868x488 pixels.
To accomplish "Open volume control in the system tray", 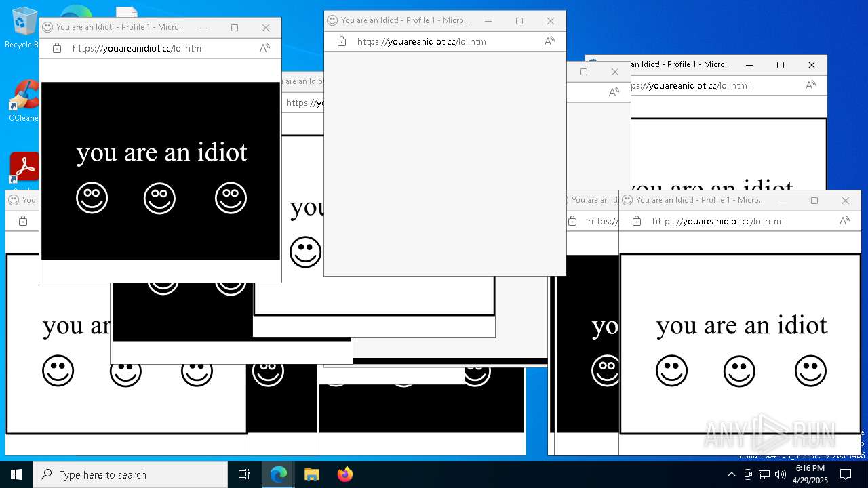I will pos(781,474).
